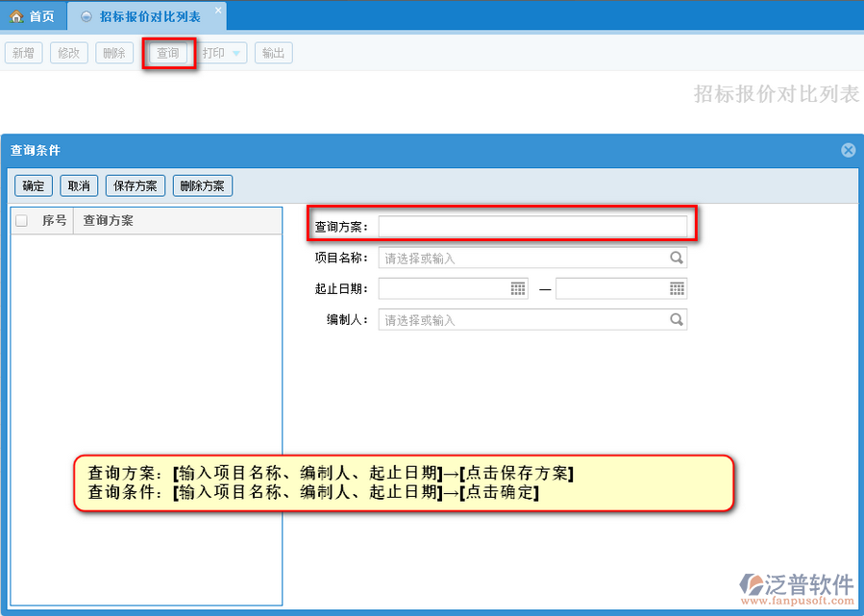Open 编制人 search magnifier icon
The height and width of the screenshot is (616, 864).
click(676, 319)
